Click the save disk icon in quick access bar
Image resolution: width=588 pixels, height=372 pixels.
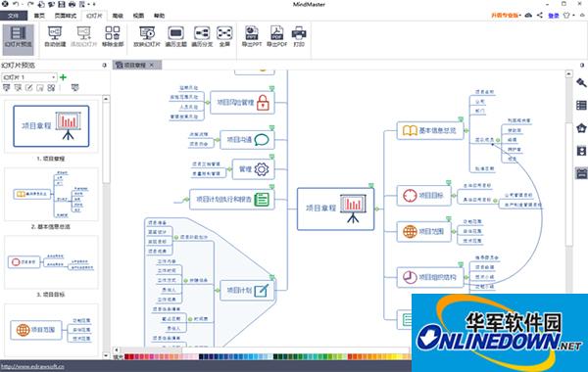tap(62, 4)
